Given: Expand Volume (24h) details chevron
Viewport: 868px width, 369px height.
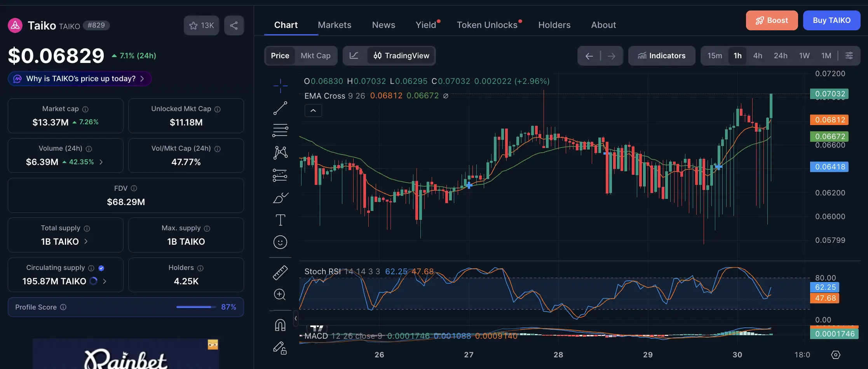Looking at the screenshot, I should click(101, 162).
